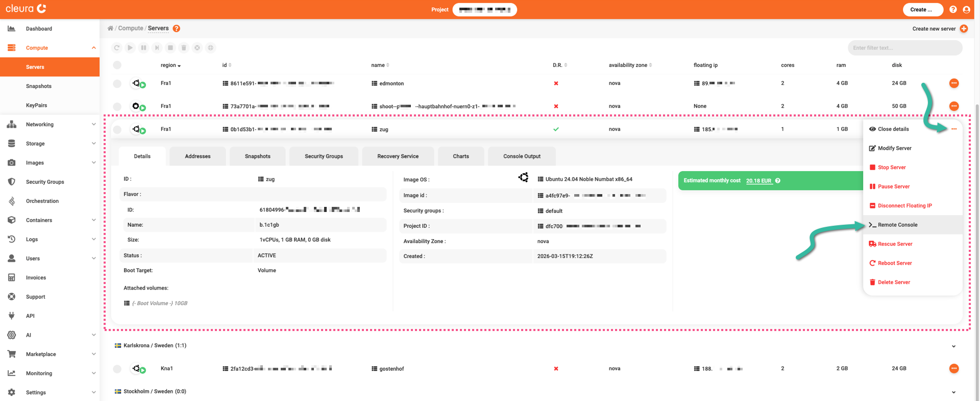
Task: Open the help question mark in the top bar
Action: coord(953,9)
